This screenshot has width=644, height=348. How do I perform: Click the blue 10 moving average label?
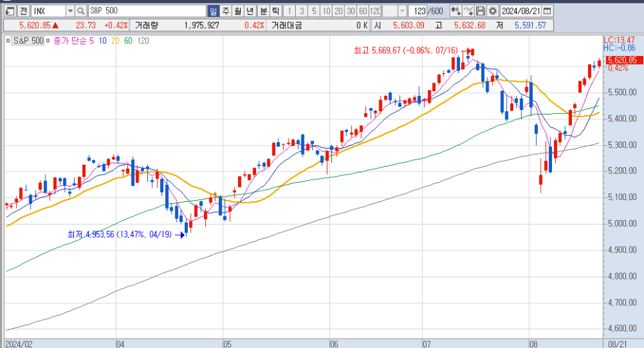pyautogui.click(x=103, y=41)
